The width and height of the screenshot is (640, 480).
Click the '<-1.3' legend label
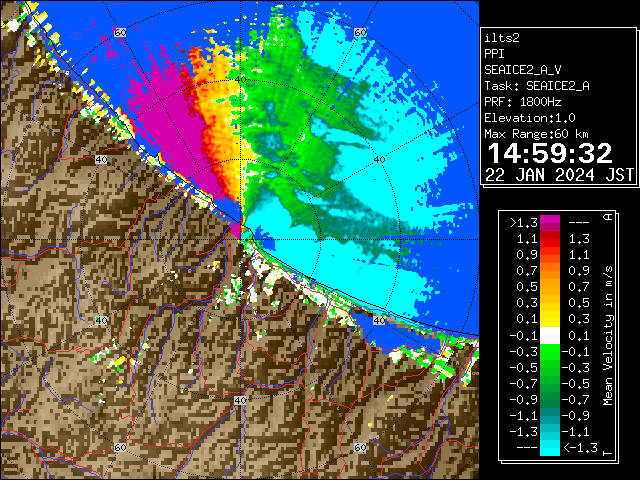pos(580,447)
